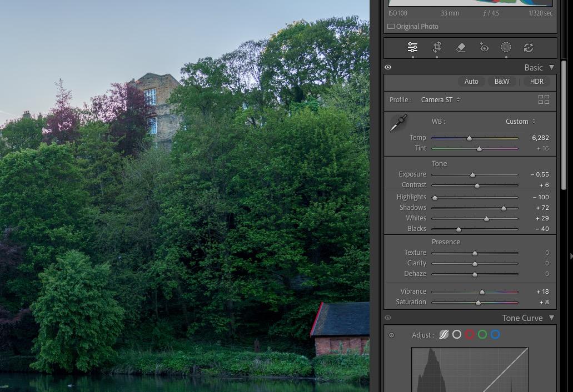This screenshot has width=573, height=392.
Task: Open the WB Custom preset dropdown
Action: tap(520, 121)
